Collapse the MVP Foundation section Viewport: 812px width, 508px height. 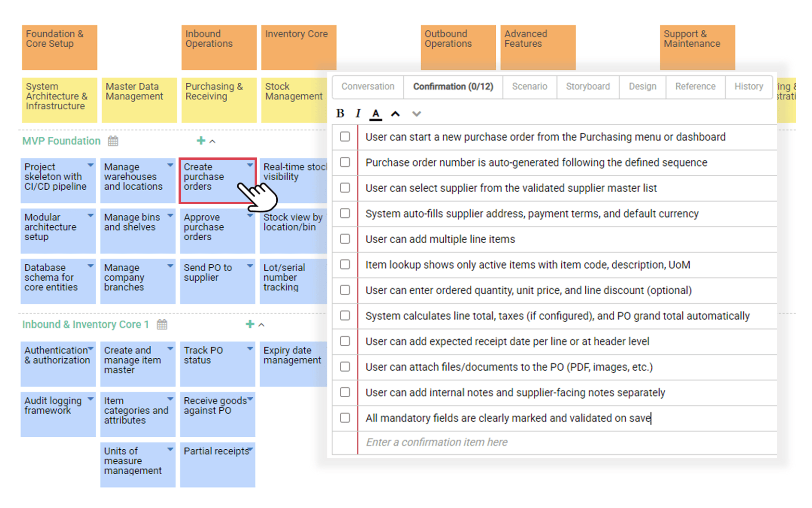click(x=212, y=141)
